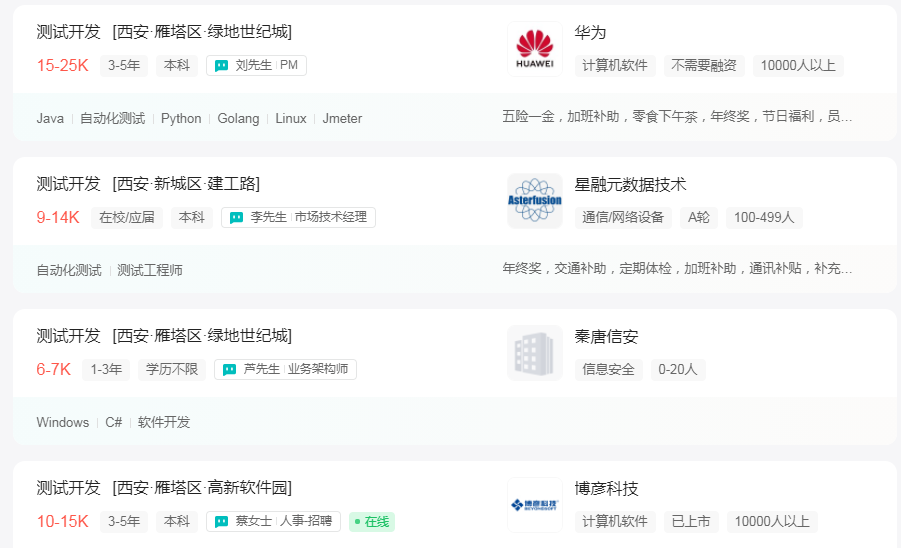Screen dimensions: 901x548
Task: Click chat icon next to 李先生 市场技术经理
Action: 236,218
